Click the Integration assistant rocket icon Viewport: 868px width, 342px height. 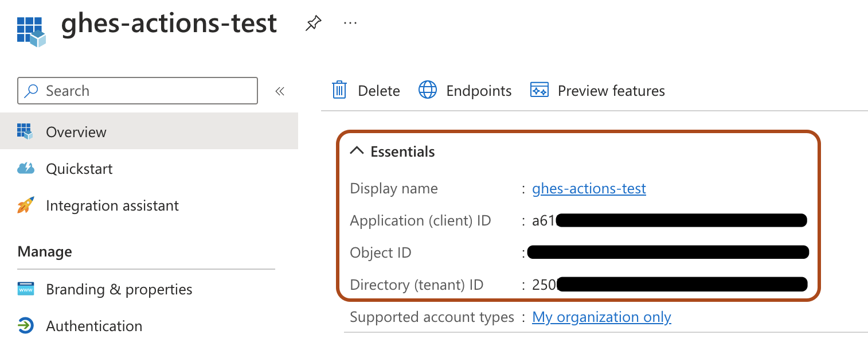(x=25, y=205)
